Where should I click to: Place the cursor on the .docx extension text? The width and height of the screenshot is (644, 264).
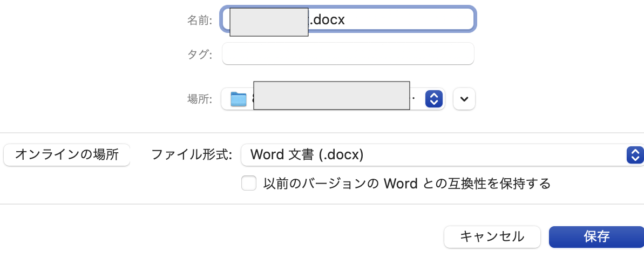click(x=327, y=20)
